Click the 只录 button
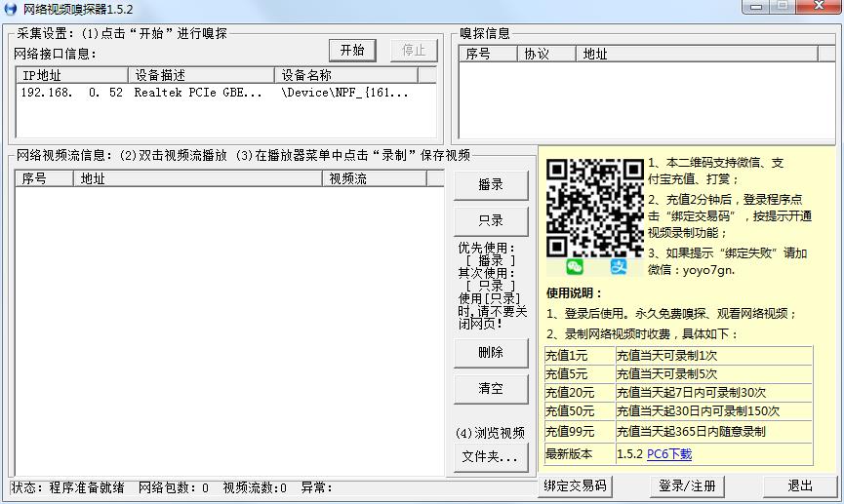The width and height of the screenshot is (844, 504). (x=491, y=220)
